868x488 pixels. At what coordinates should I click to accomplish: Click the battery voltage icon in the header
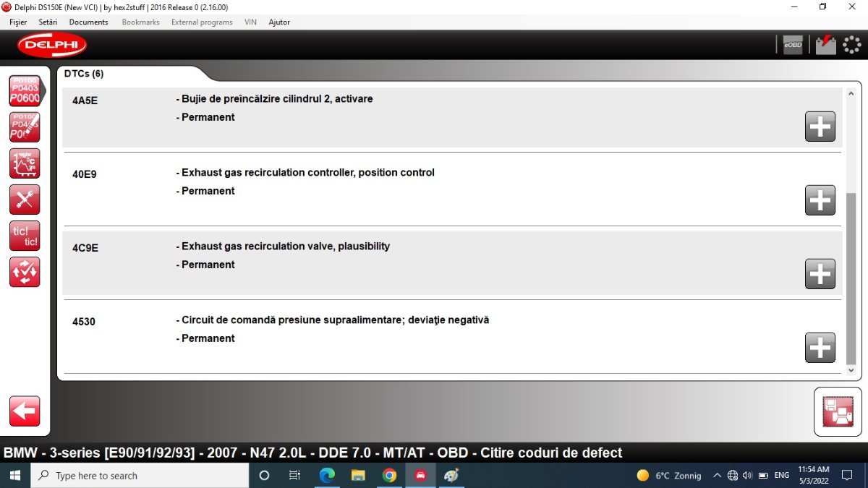[x=825, y=45]
